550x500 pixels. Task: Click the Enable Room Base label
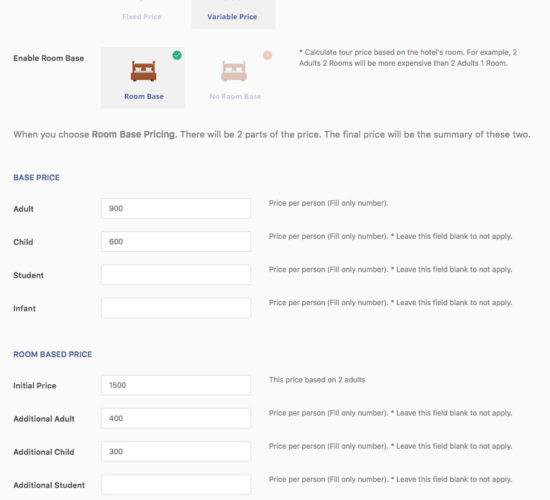coord(49,58)
